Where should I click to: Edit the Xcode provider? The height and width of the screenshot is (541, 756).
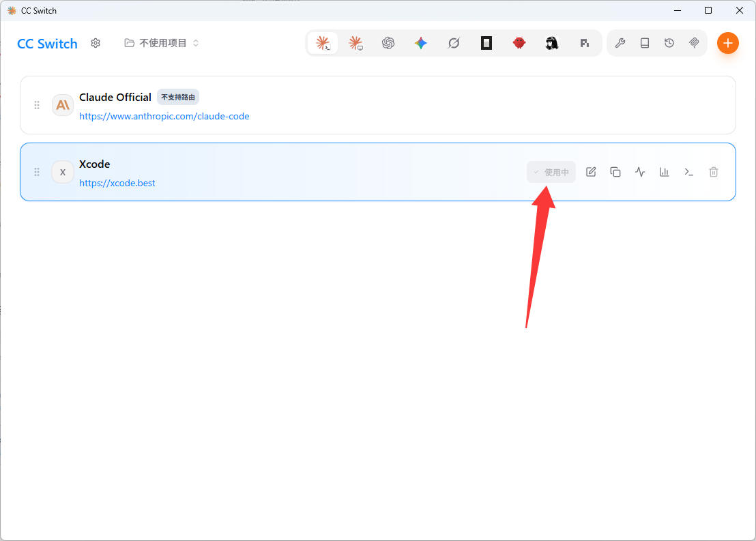click(x=591, y=172)
